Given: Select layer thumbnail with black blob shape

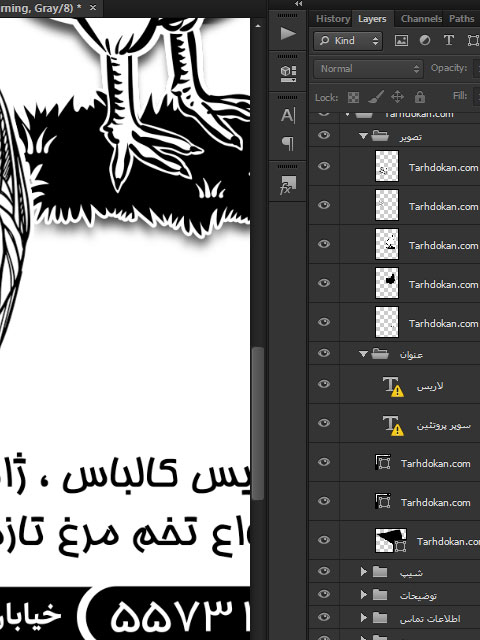Looking at the screenshot, I should (387, 283).
